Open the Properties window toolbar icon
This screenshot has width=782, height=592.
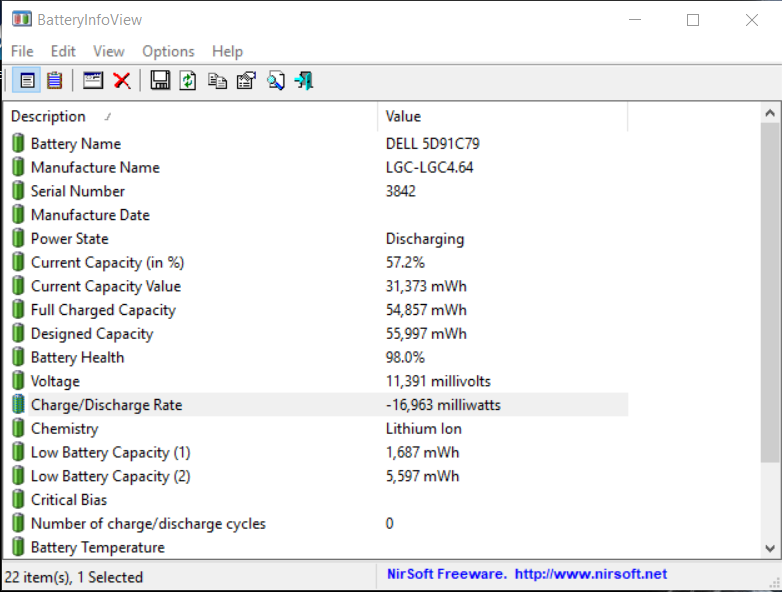(93, 80)
